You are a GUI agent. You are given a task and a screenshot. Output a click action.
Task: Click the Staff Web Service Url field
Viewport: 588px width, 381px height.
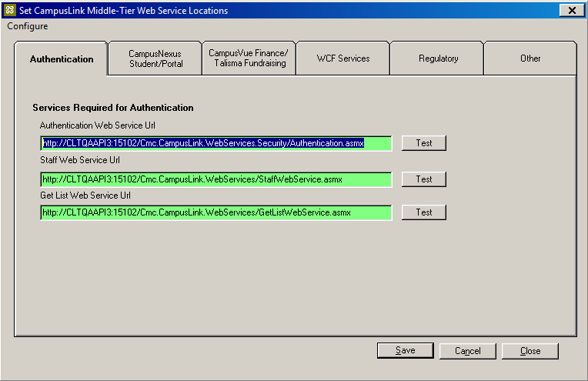point(216,179)
